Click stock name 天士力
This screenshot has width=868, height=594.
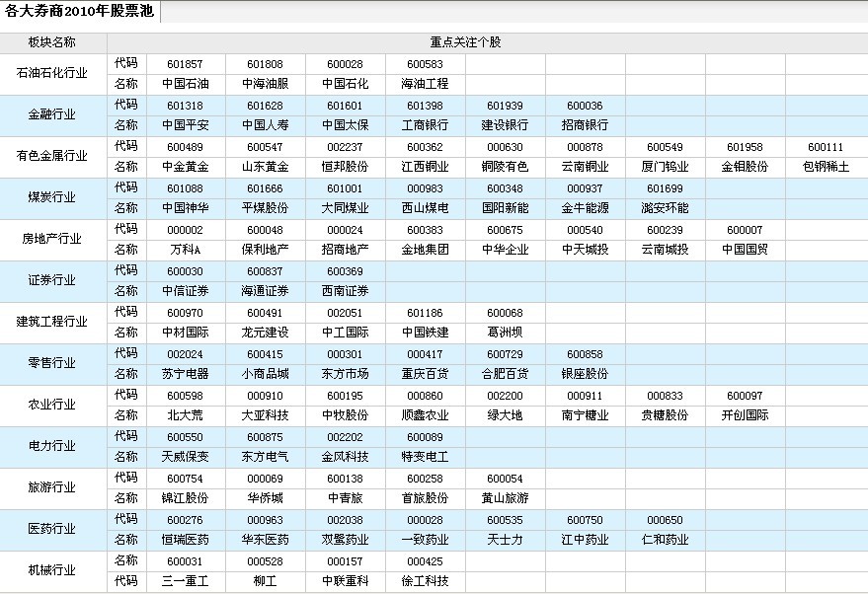(505, 541)
